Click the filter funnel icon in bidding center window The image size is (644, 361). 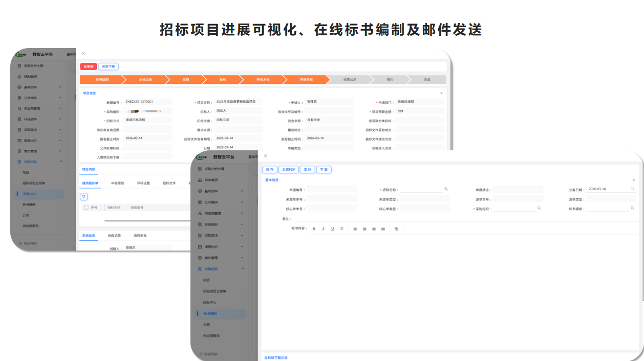pyautogui.click(x=84, y=196)
